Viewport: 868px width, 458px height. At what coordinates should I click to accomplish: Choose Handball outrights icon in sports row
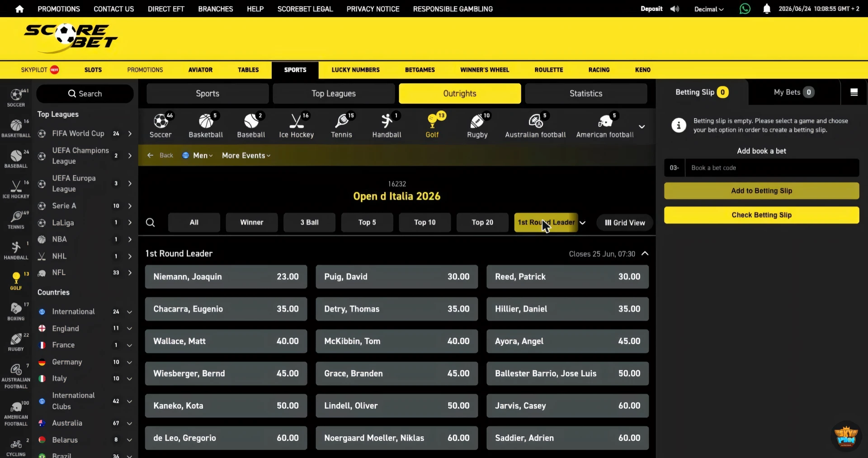coord(387,126)
